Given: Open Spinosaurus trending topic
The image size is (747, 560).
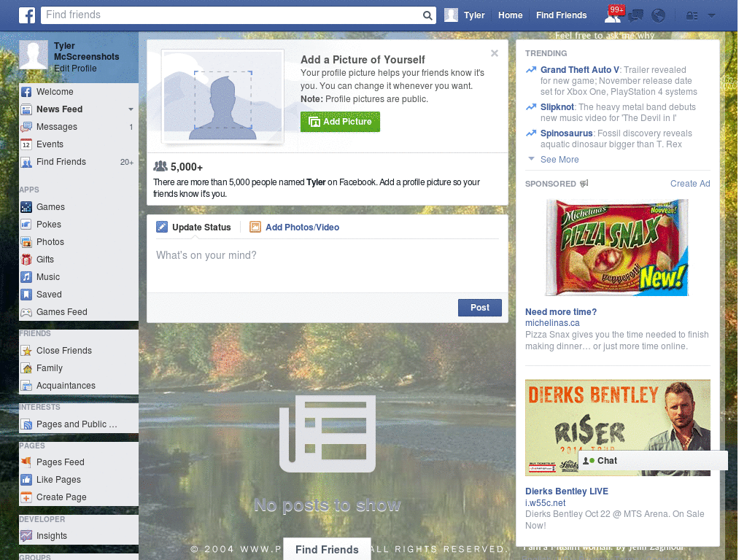Looking at the screenshot, I should (566, 133).
